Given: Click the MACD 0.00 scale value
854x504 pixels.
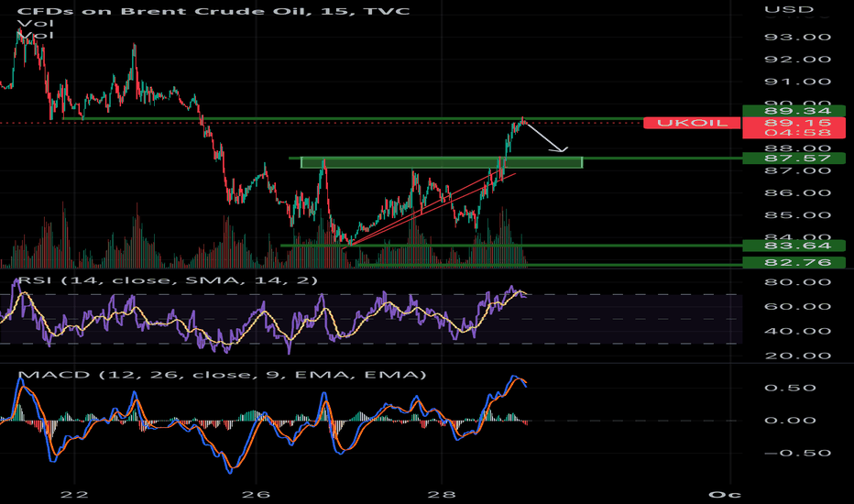Looking at the screenshot, I should tap(790, 421).
